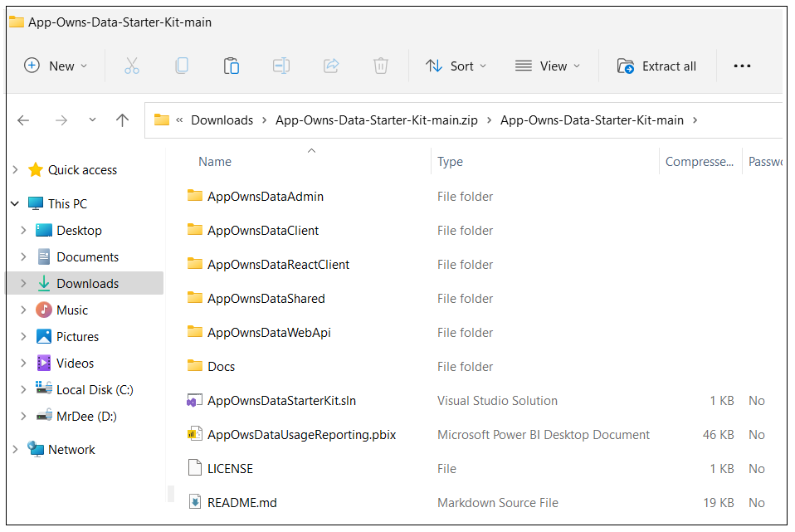Click the Cut scissors icon

[132, 66]
